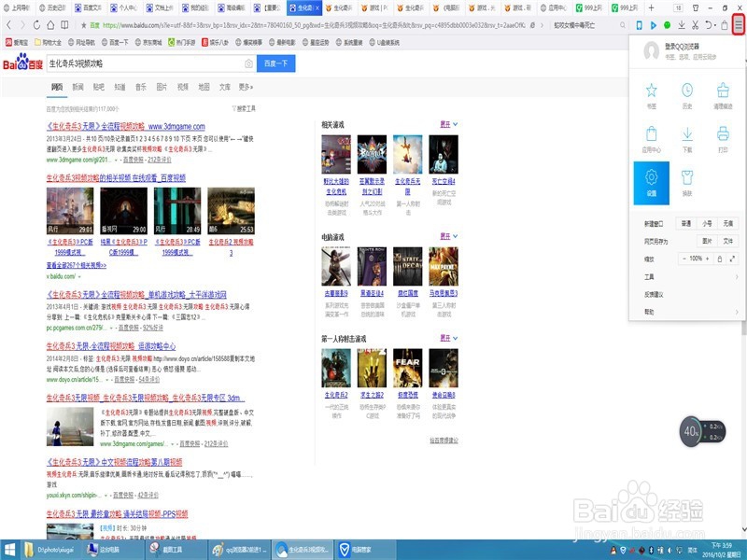Screen dimensions: 747x560
Task: Open new normal window button
Action: coord(686,223)
